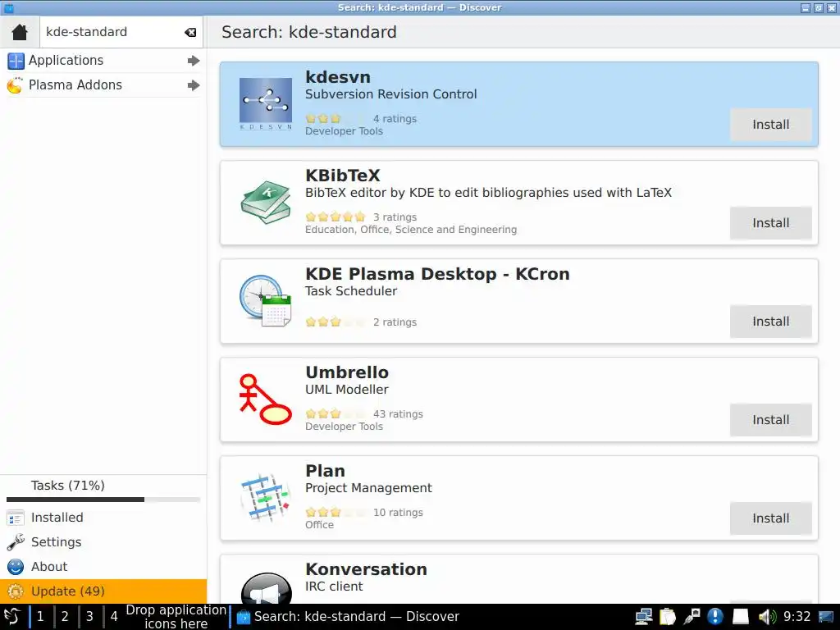This screenshot has height=630, width=840.
Task: Click the Settings wrench icon
Action: pos(16,542)
